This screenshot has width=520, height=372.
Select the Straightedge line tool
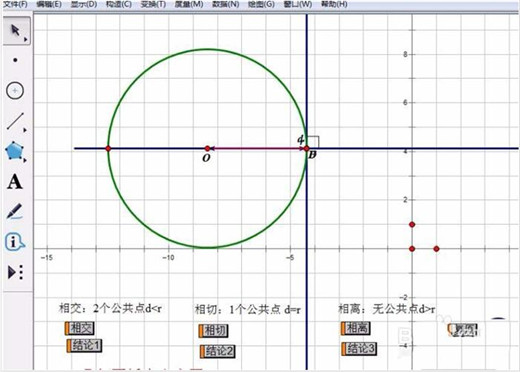(15, 121)
